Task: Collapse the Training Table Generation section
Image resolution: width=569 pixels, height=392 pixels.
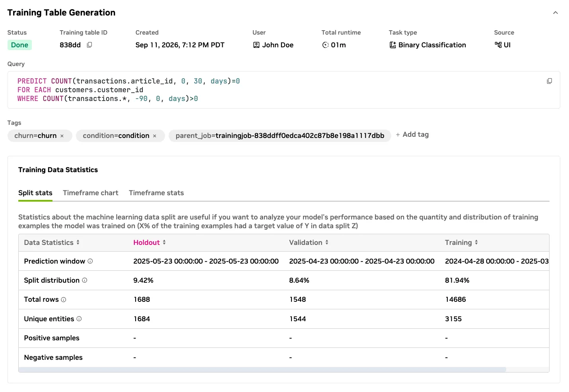Action: [555, 13]
